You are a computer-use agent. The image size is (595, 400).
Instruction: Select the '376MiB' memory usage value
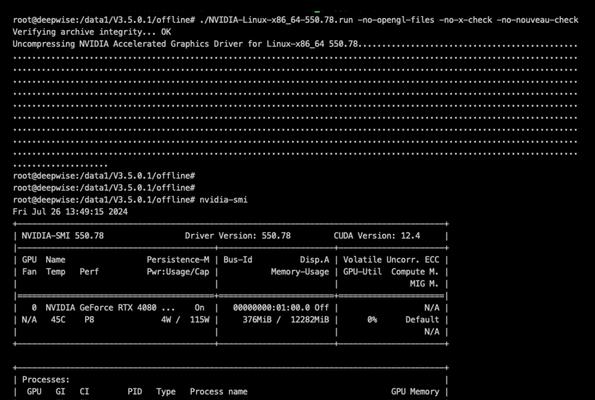257,320
